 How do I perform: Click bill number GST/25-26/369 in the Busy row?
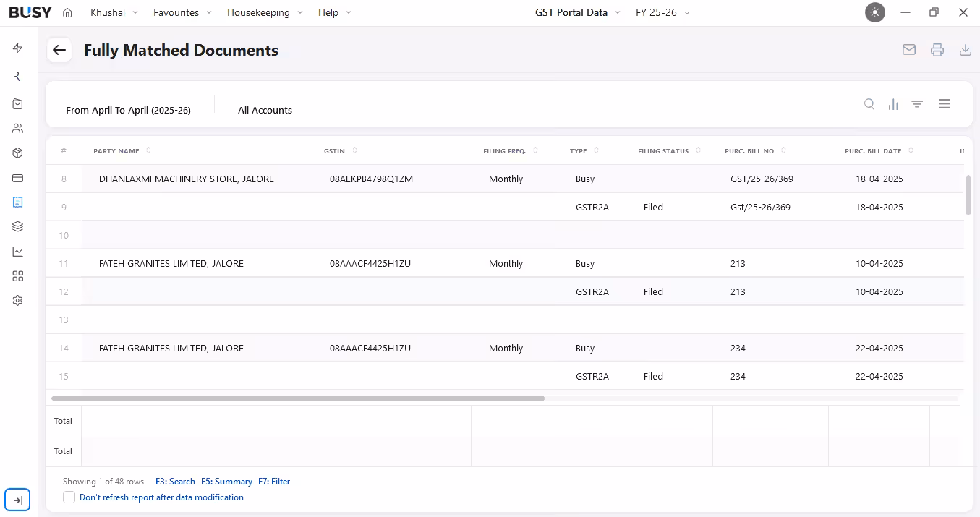[762, 179]
